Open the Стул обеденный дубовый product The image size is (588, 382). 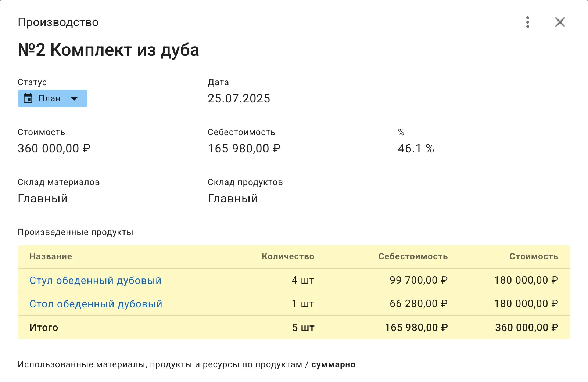pyautogui.click(x=95, y=280)
